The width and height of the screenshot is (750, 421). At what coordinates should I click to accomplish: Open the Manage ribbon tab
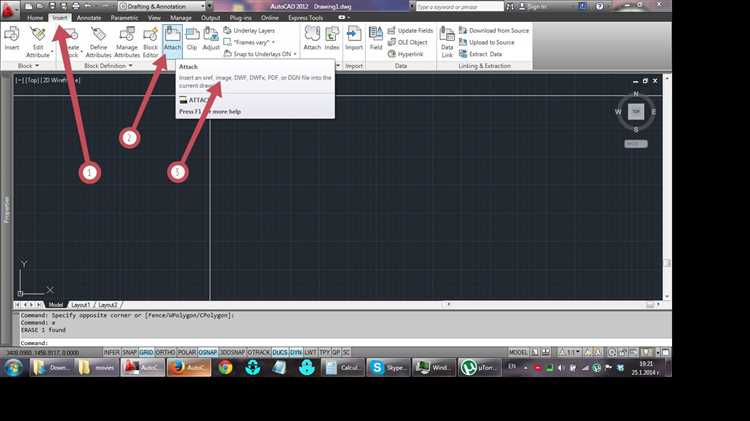[181, 18]
